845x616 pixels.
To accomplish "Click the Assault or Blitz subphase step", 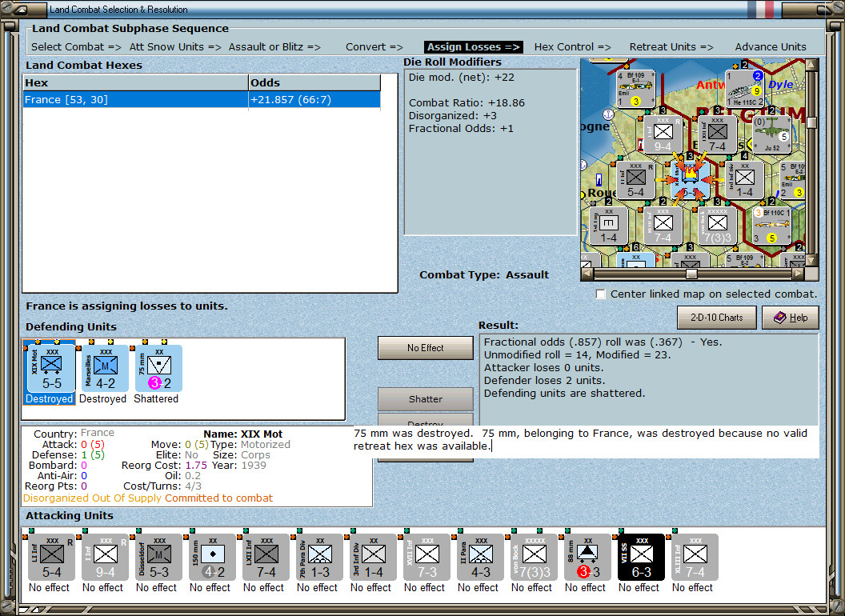I will tap(274, 47).
